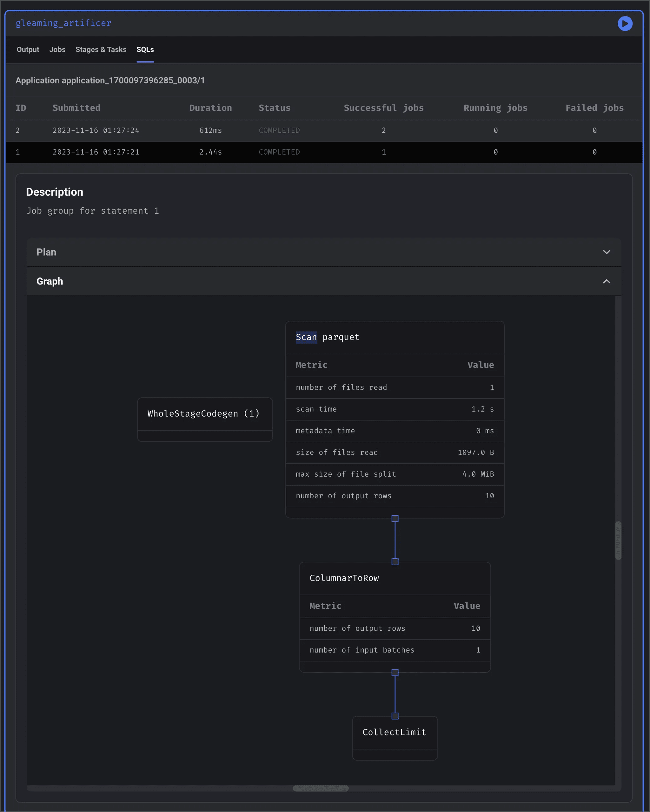Select the ColumnarToRow node title
Viewport: 650px width, 812px height.
point(344,578)
